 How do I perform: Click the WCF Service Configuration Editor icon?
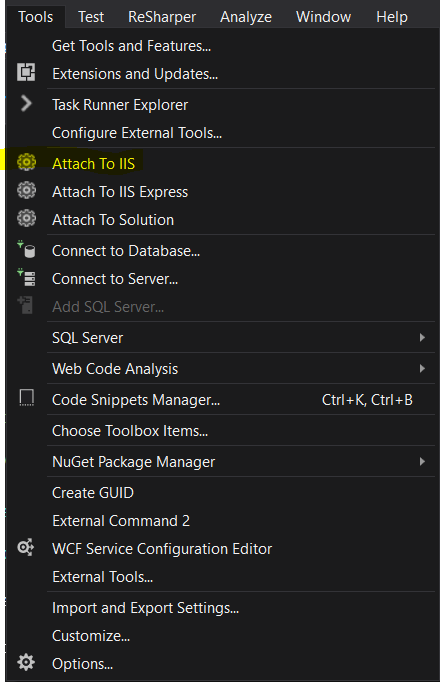(26, 548)
